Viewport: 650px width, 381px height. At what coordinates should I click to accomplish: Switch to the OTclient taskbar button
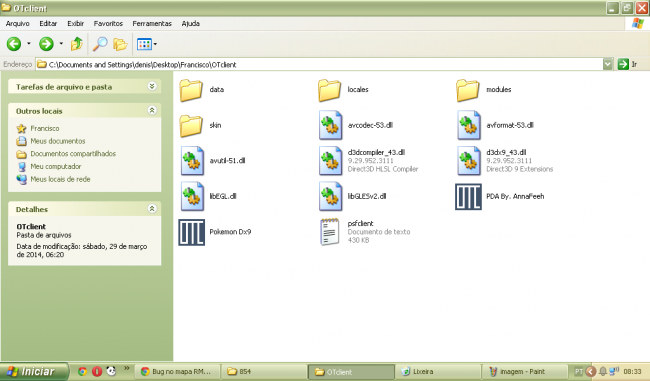click(351, 372)
